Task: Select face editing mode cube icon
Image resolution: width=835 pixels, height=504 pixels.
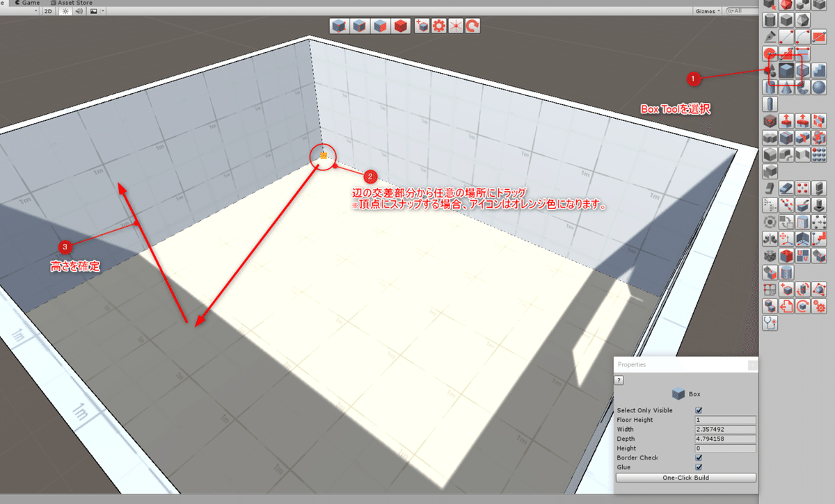Action: (379, 26)
